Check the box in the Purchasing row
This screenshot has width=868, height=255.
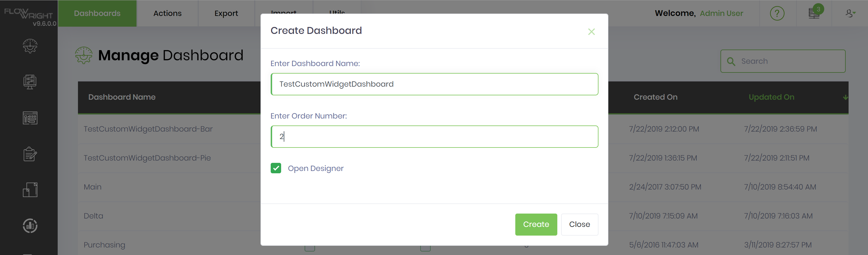click(x=310, y=248)
